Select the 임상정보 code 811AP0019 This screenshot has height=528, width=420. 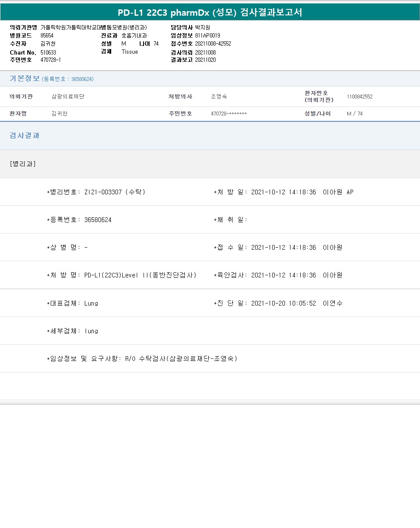click(x=207, y=36)
